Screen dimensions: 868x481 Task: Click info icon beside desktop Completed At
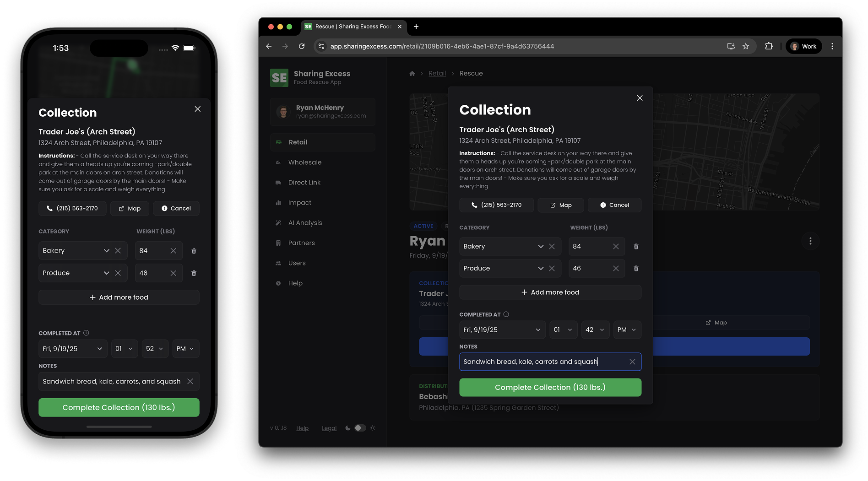pyautogui.click(x=506, y=314)
